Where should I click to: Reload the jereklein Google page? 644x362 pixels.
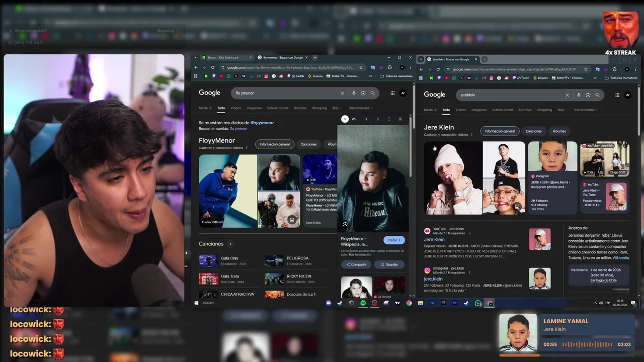[x=438, y=69]
